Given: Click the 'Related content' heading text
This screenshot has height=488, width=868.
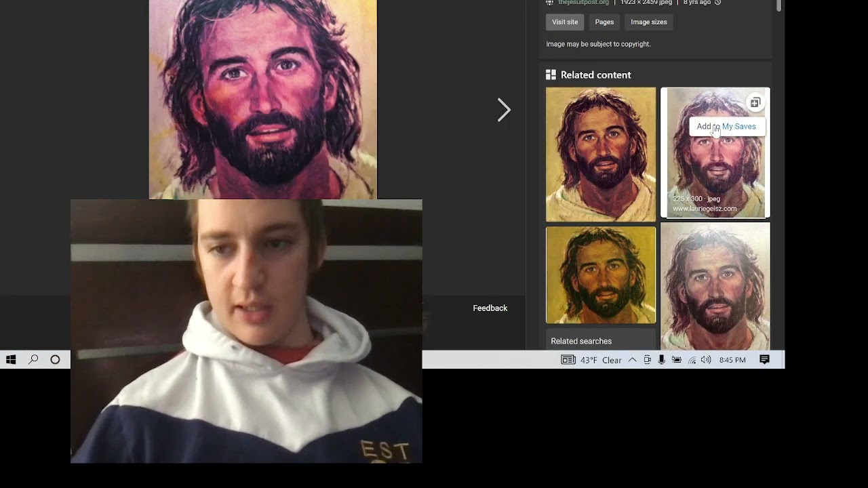Looking at the screenshot, I should coord(595,75).
